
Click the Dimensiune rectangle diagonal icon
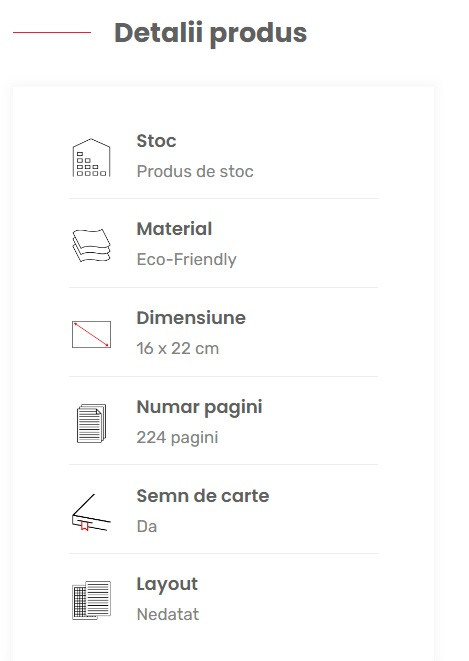tap(91, 334)
